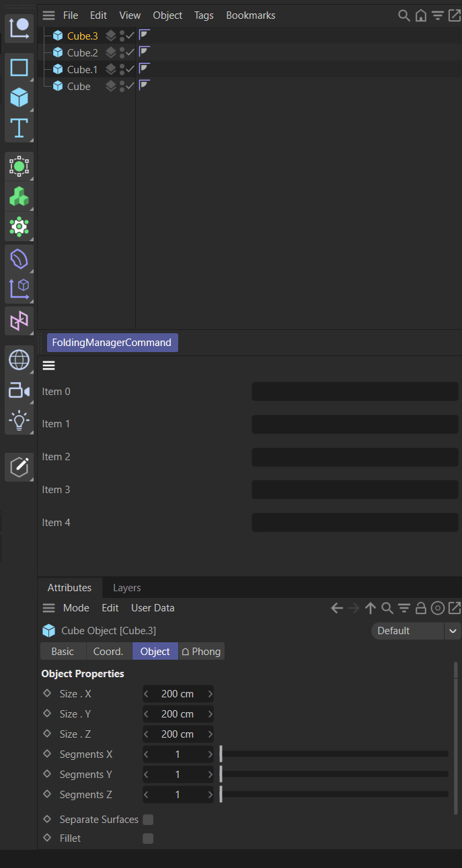Open the green effector gear icon
Image resolution: width=462 pixels, height=868 pixels.
click(x=19, y=227)
